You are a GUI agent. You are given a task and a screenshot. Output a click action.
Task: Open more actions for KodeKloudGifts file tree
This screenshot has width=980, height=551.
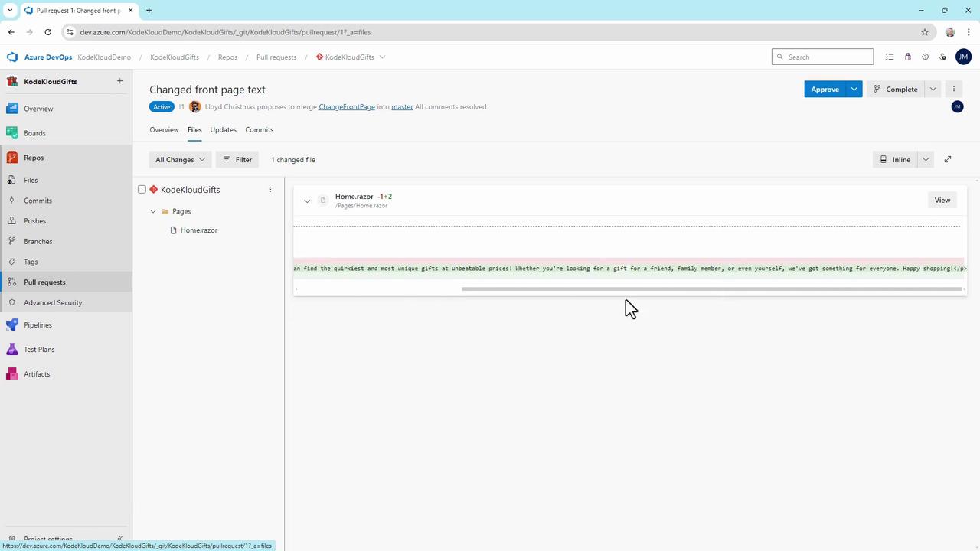pos(270,190)
